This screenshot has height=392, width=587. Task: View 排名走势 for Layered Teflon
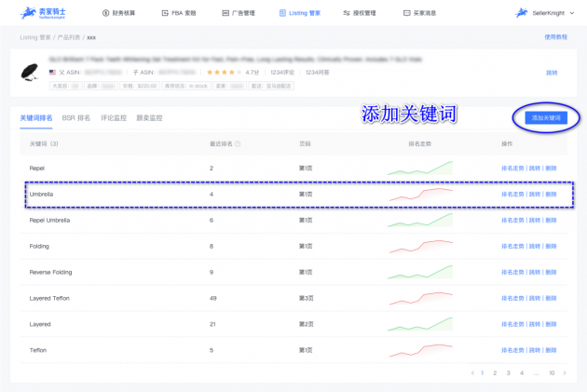click(512, 298)
